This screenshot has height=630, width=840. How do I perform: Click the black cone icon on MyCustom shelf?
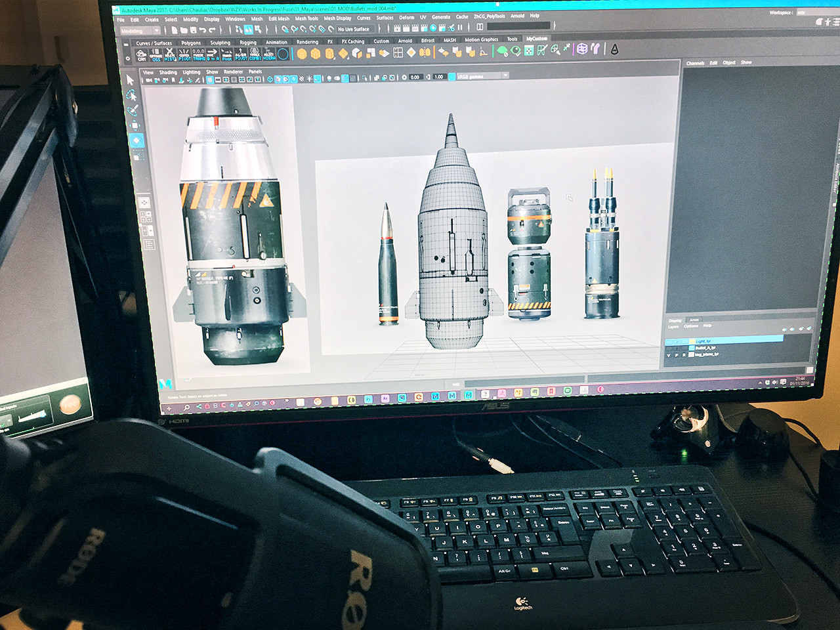(614, 49)
